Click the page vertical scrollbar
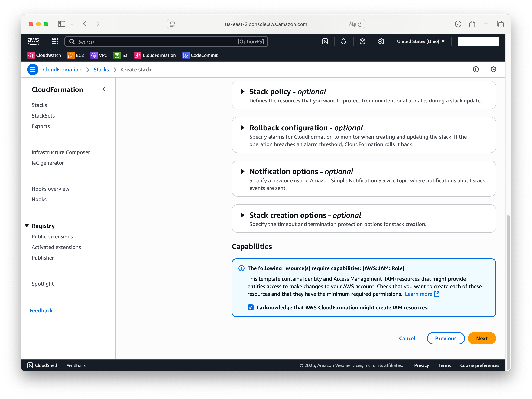The width and height of the screenshot is (532, 399). click(x=508, y=292)
